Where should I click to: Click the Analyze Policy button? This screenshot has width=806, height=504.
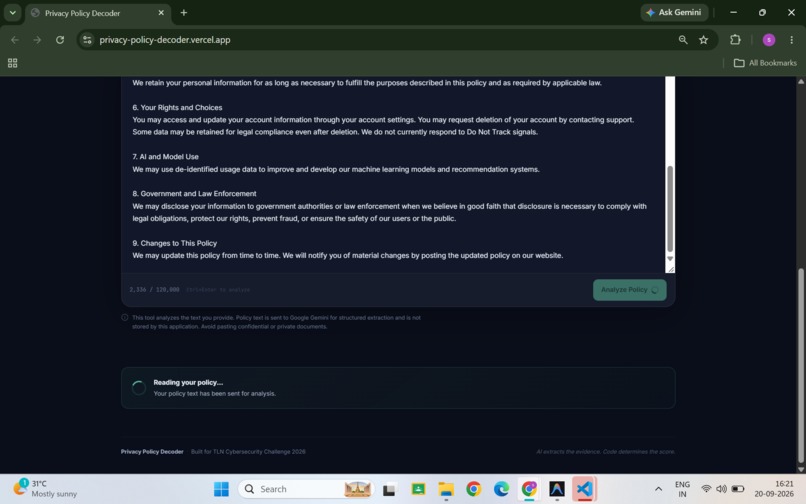click(x=630, y=290)
